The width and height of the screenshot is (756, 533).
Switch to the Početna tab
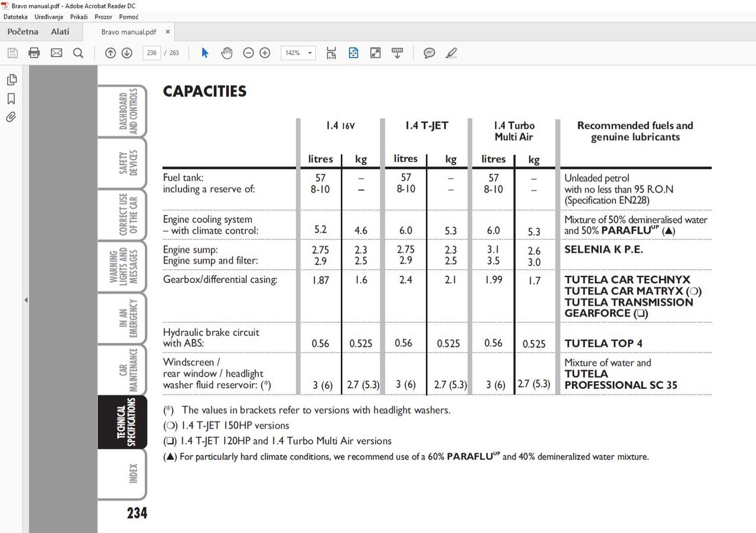pos(23,32)
